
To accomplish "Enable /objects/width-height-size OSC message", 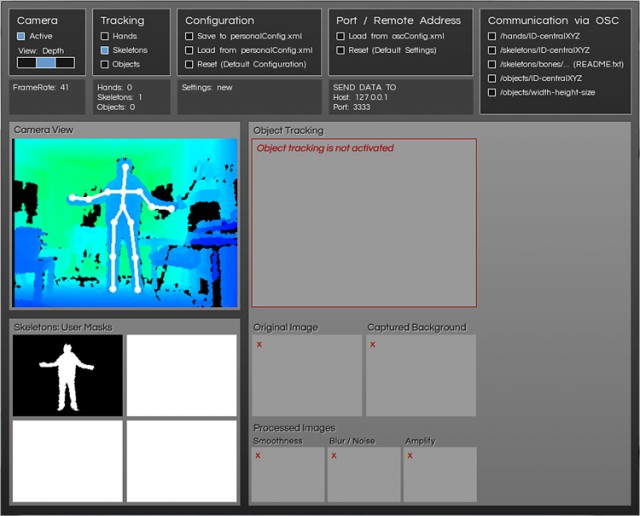I will coord(492,93).
